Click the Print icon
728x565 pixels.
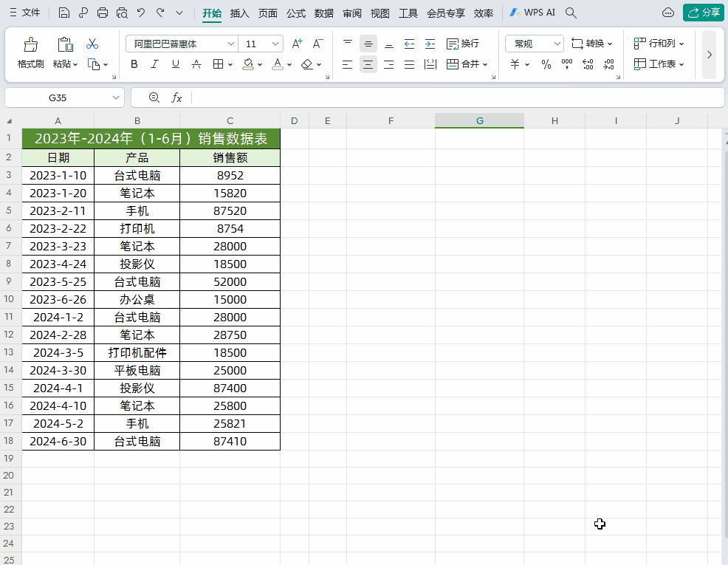[x=103, y=13]
